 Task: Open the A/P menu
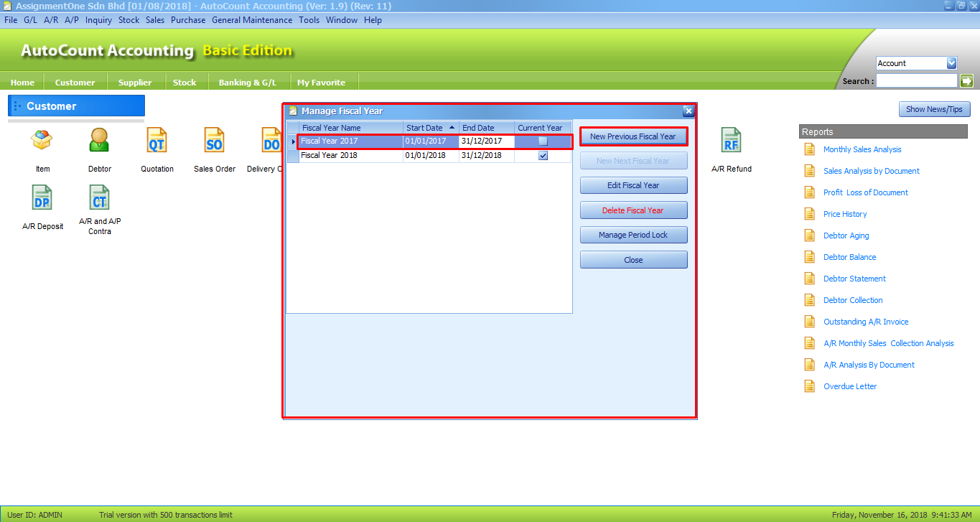pyautogui.click(x=72, y=20)
